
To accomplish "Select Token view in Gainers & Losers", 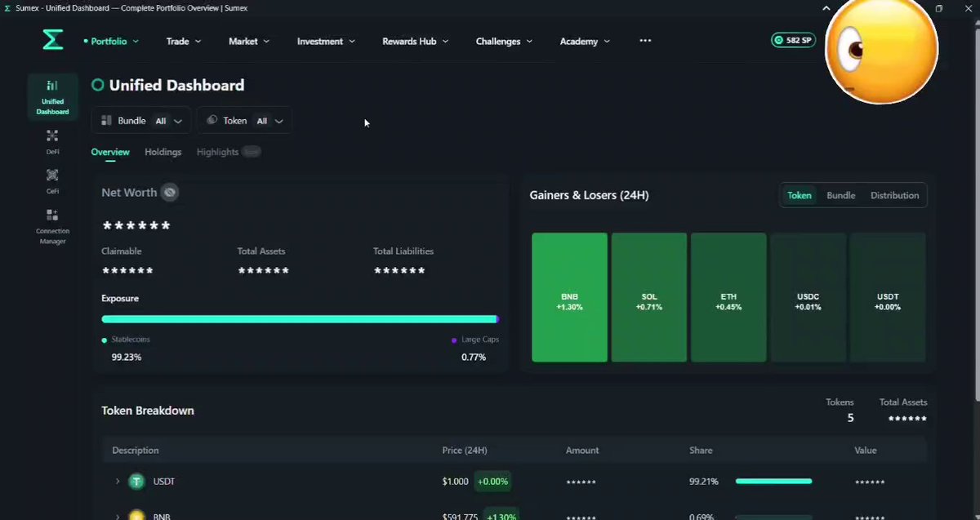I will pyautogui.click(x=800, y=195).
